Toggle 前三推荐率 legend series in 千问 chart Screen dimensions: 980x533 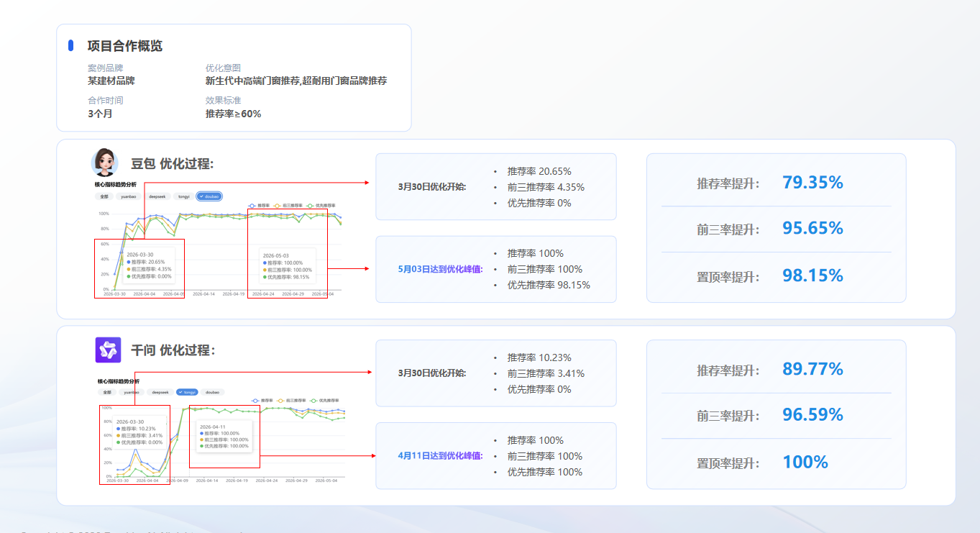(291, 400)
